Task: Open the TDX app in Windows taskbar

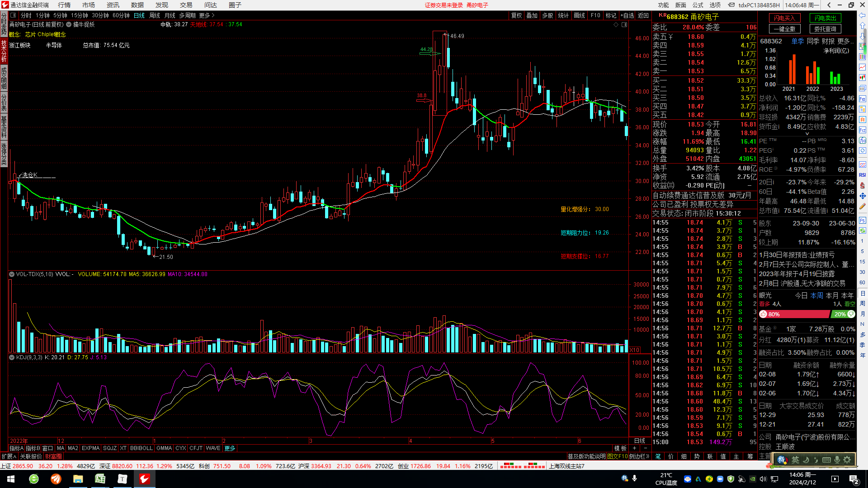Action: [144, 479]
